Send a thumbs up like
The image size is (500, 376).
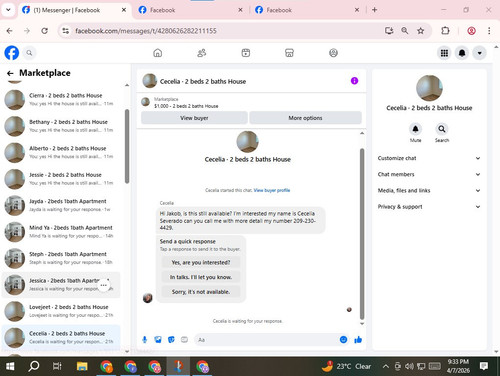(x=358, y=339)
